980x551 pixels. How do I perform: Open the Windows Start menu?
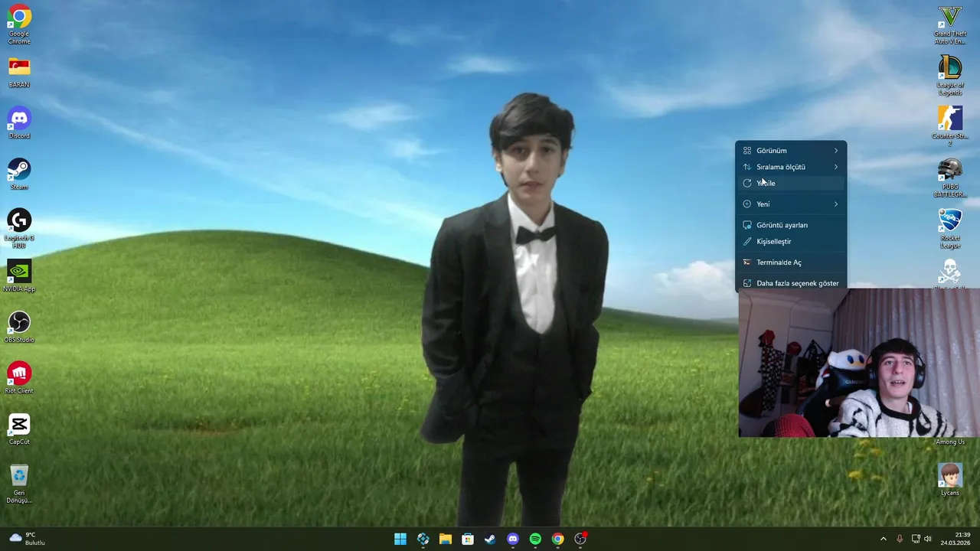click(x=400, y=539)
